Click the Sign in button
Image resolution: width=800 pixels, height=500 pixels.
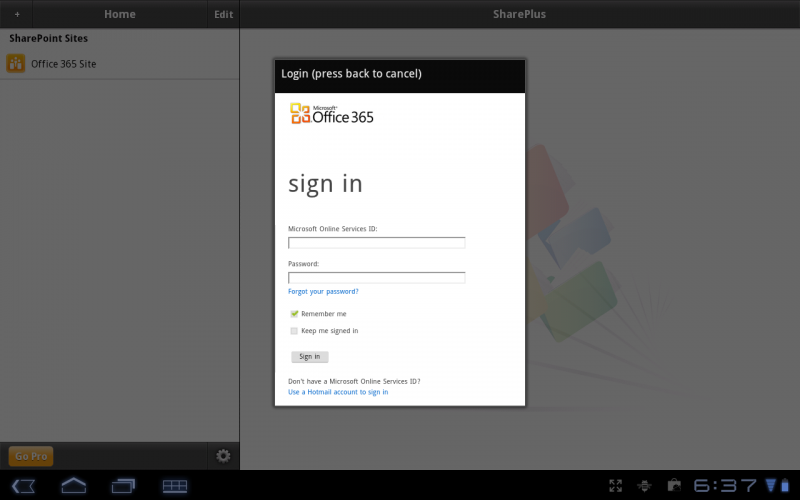[x=310, y=357]
